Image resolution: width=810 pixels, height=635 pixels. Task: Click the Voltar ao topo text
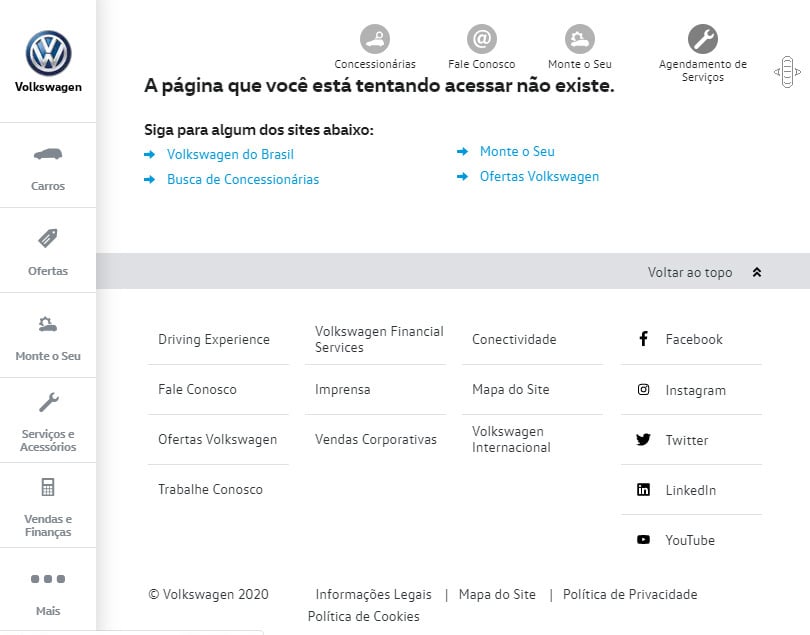tap(690, 272)
